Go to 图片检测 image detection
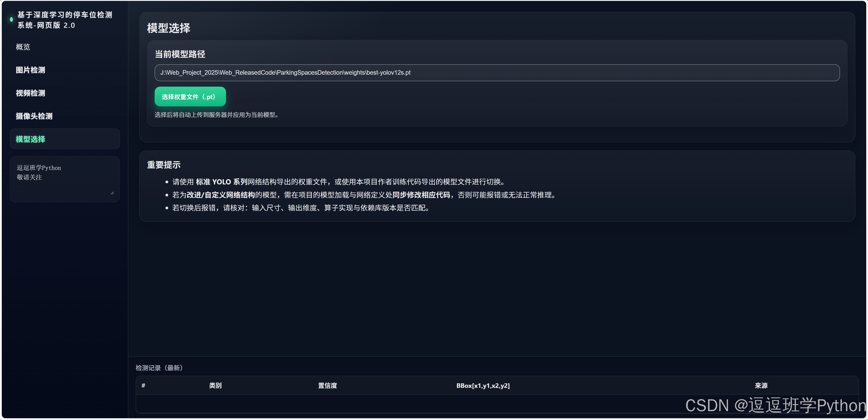The image size is (868, 420). click(30, 70)
